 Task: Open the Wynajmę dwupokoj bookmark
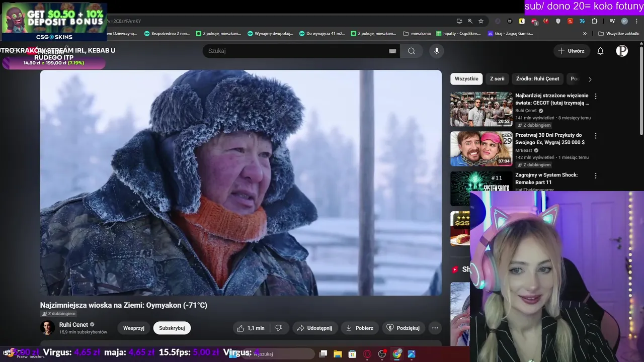[271, 34]
